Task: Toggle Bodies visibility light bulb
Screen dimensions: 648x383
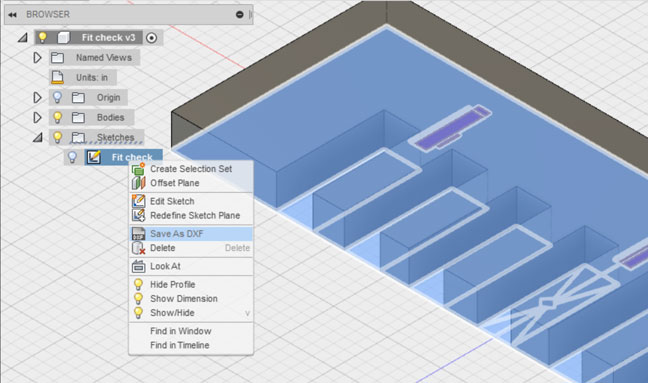Action: click(57, 117)
